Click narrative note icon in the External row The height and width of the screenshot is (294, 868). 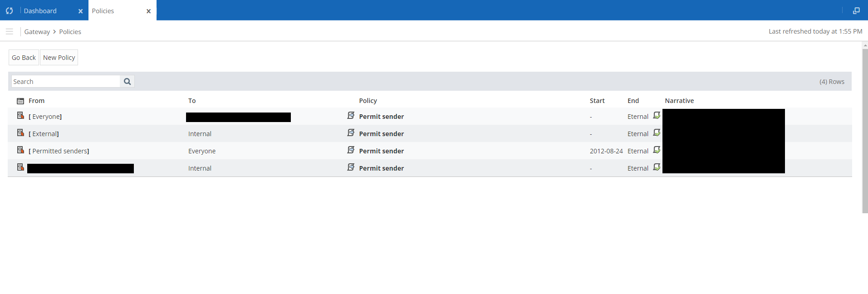657,133
